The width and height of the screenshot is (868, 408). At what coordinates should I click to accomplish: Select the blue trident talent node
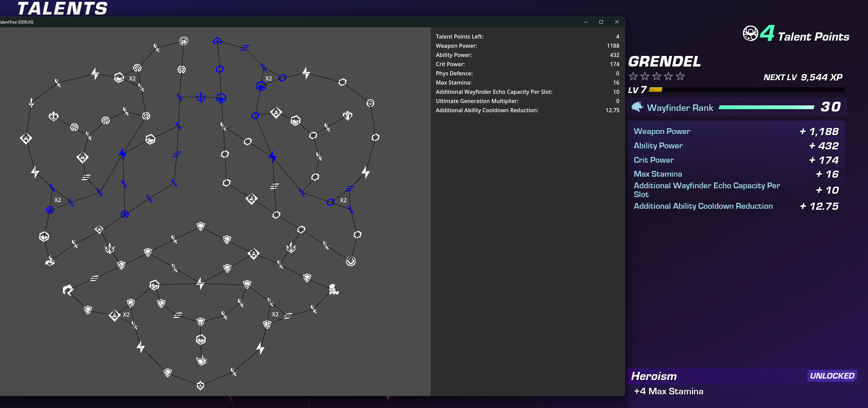[201, 97]
